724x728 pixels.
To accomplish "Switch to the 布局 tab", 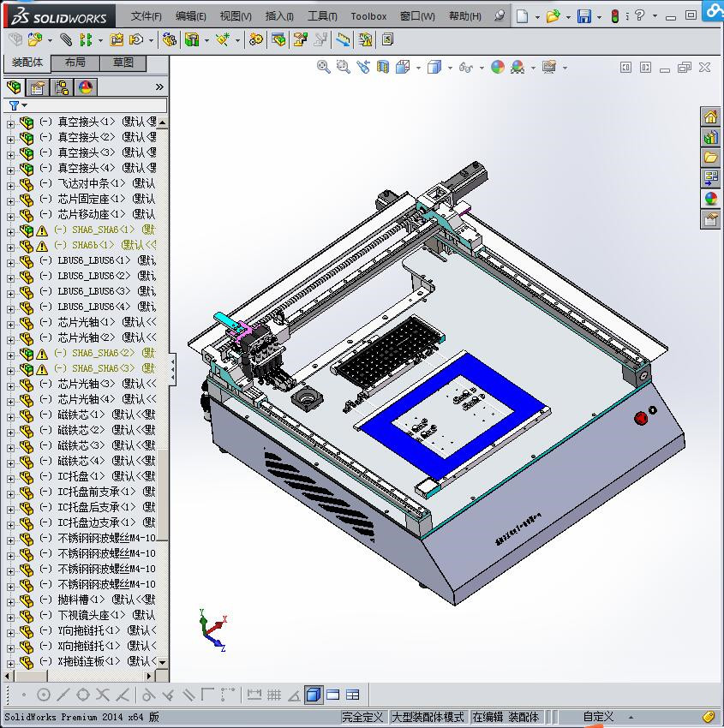I will [x=75, y=63].
